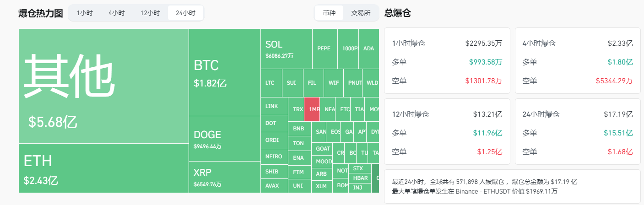
Task: Switch heatmap to 1小时 timeframe
Action: coord(85,13)
